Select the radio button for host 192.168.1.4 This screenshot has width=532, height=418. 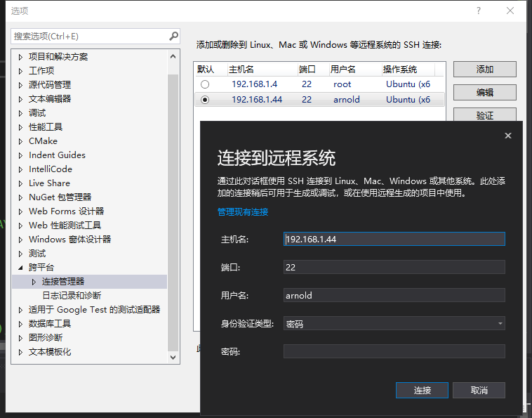tap(205, 84)
